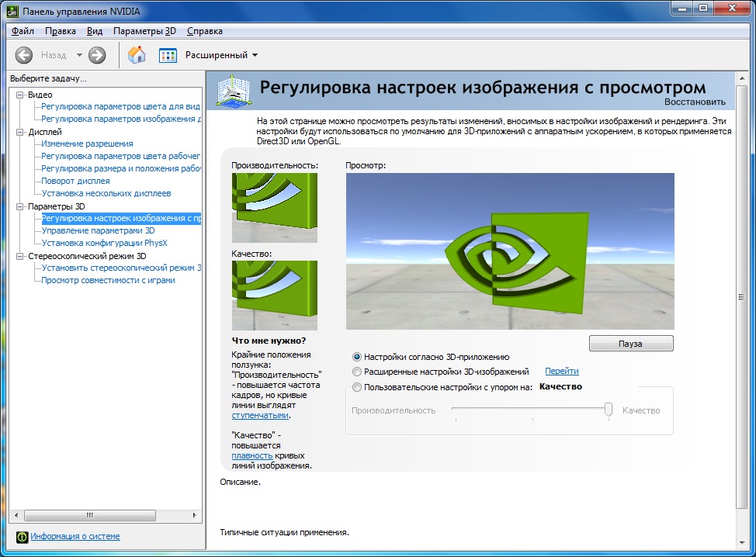The image size is (756, 557).
Task: Click main panel scroll down arrow
Action: 741,544
